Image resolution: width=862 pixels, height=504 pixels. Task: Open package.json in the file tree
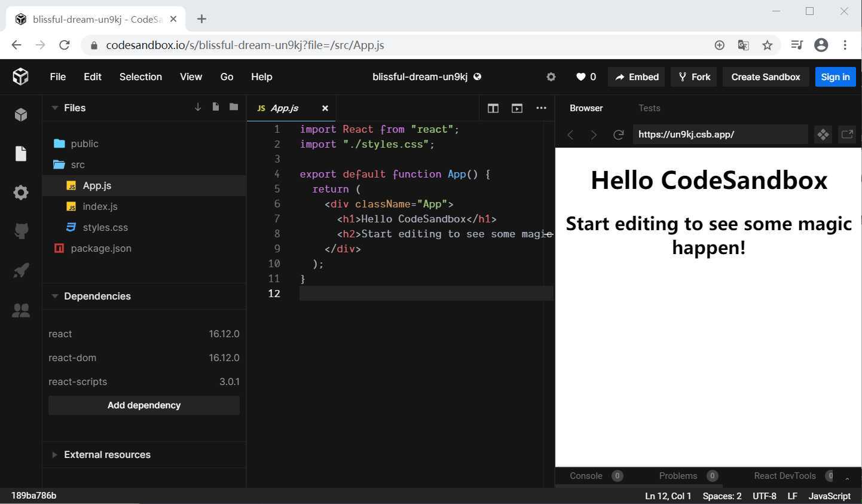tap(144, 248)
